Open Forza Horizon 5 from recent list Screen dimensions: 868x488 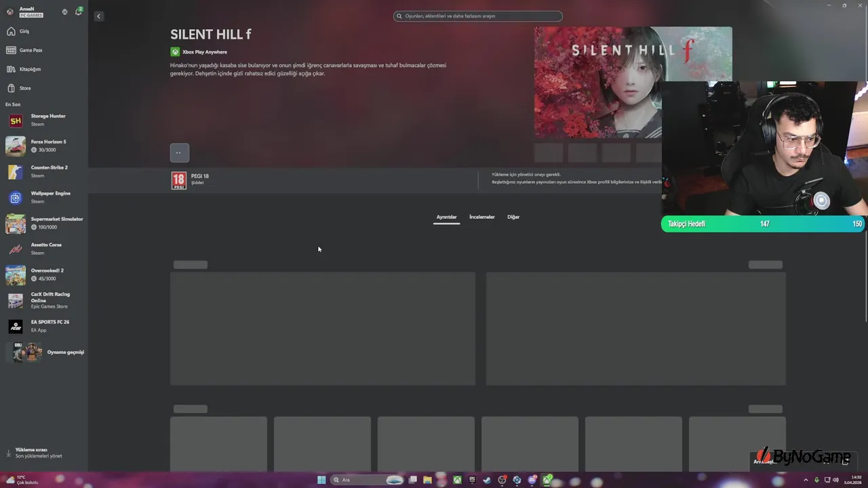(x=44, y=146)
